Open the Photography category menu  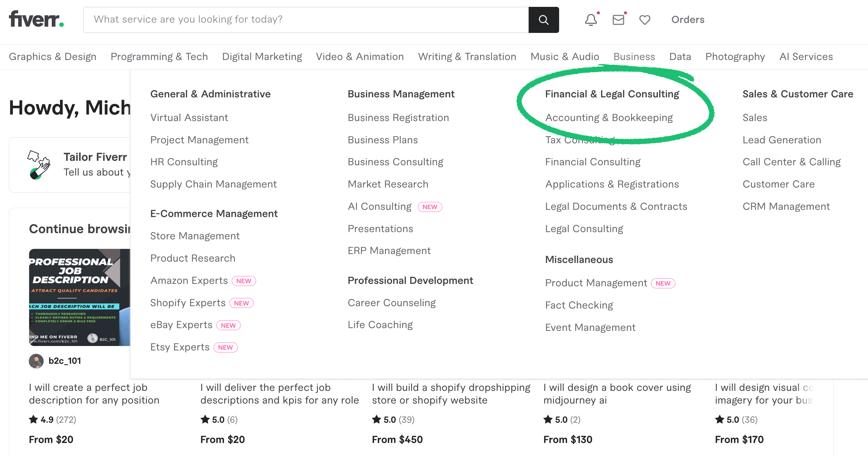point(735,57)
